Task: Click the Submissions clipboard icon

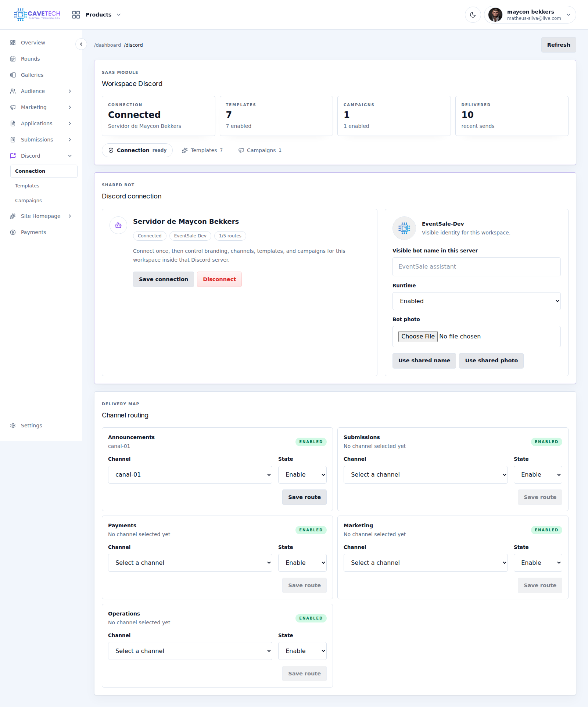Action: (13, 140)
